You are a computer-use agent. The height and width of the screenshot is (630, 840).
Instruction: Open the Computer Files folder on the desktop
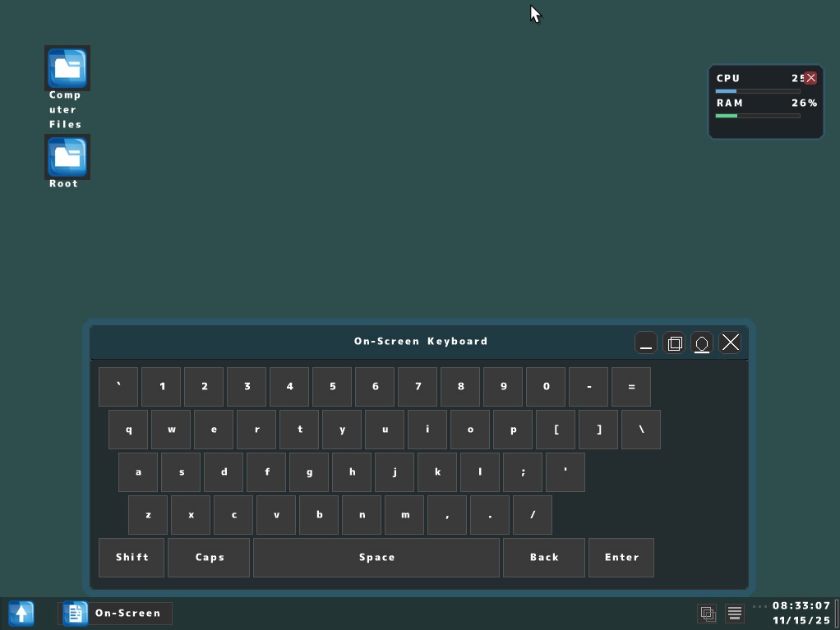(67, 67)
